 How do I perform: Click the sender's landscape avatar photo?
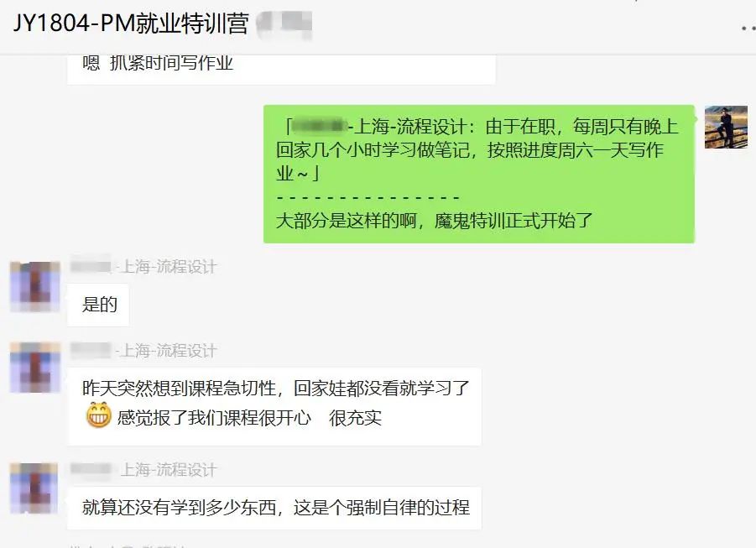point(726,127)
